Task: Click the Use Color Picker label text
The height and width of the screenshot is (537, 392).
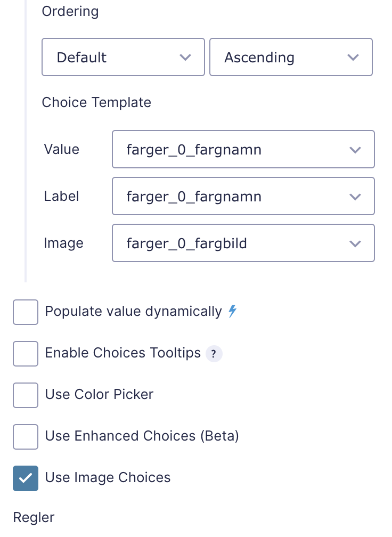Action: click(99, 394)
